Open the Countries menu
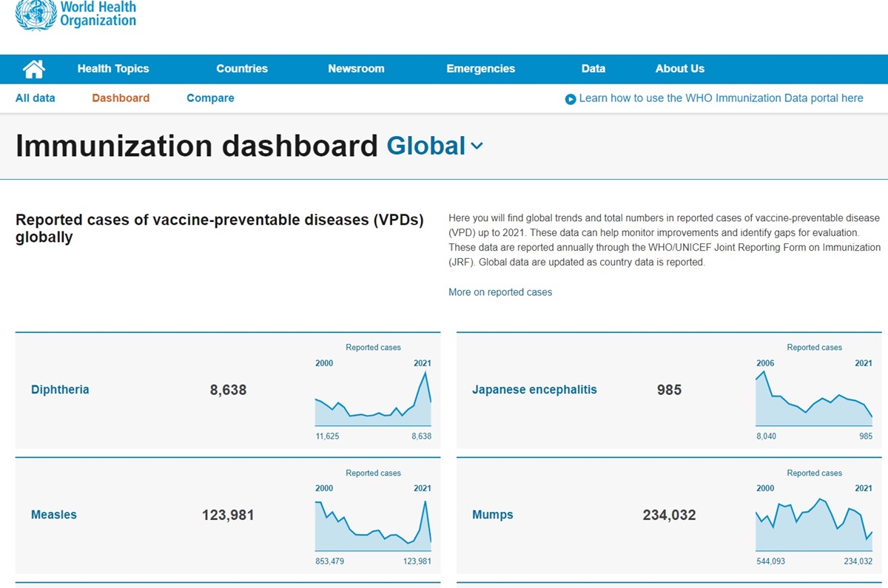 click(x=241, y=69)
